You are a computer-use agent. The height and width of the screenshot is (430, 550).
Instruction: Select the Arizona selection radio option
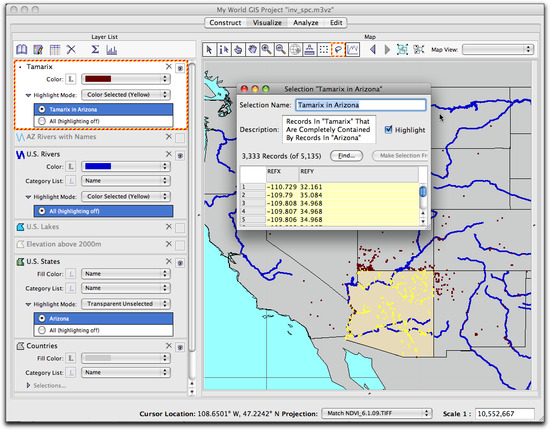click(x=42, y=318)
